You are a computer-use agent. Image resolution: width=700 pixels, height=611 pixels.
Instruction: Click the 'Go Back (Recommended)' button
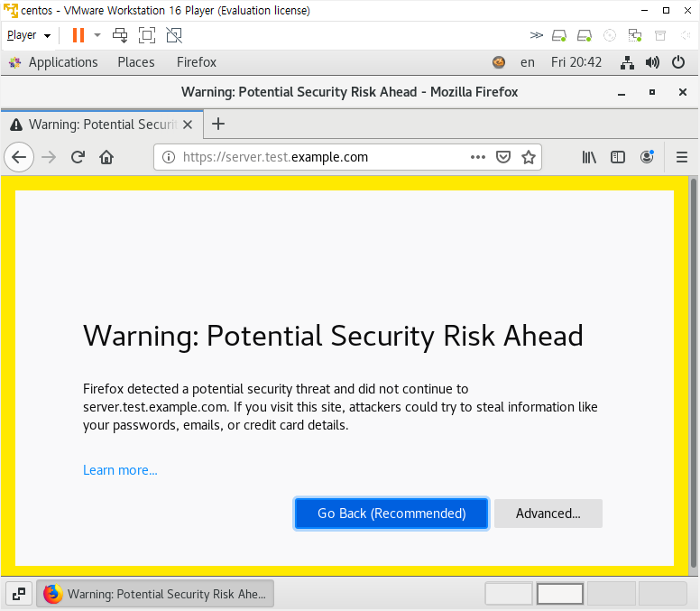(391, 514)
